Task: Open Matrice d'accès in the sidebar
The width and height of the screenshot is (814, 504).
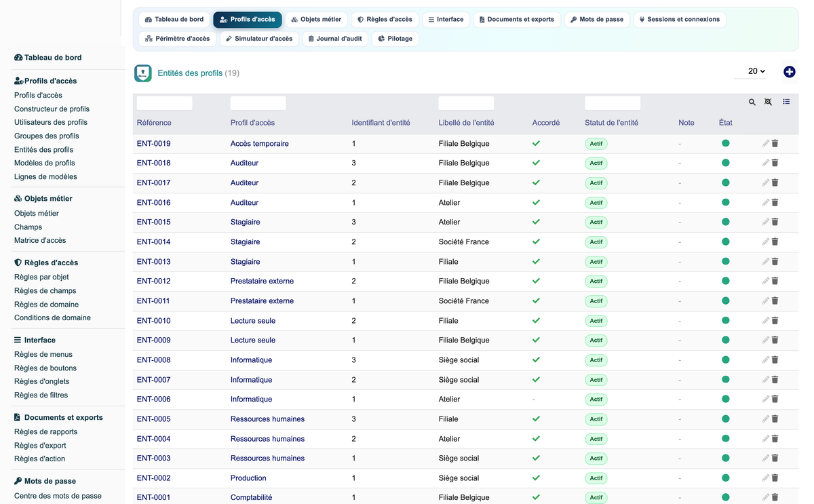Action: click(40, 240)
